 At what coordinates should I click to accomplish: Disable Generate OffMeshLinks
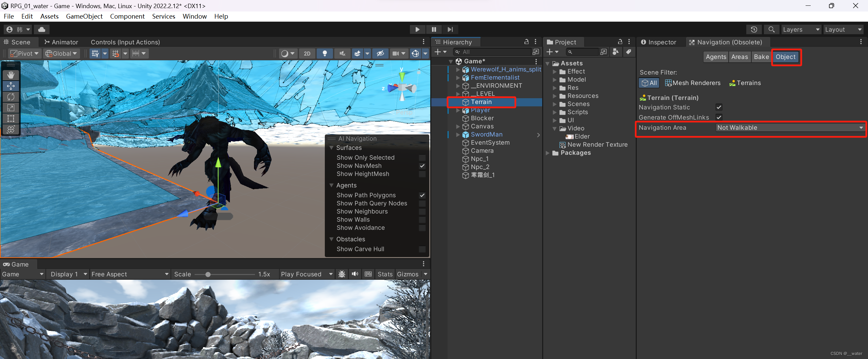point(719,117)
